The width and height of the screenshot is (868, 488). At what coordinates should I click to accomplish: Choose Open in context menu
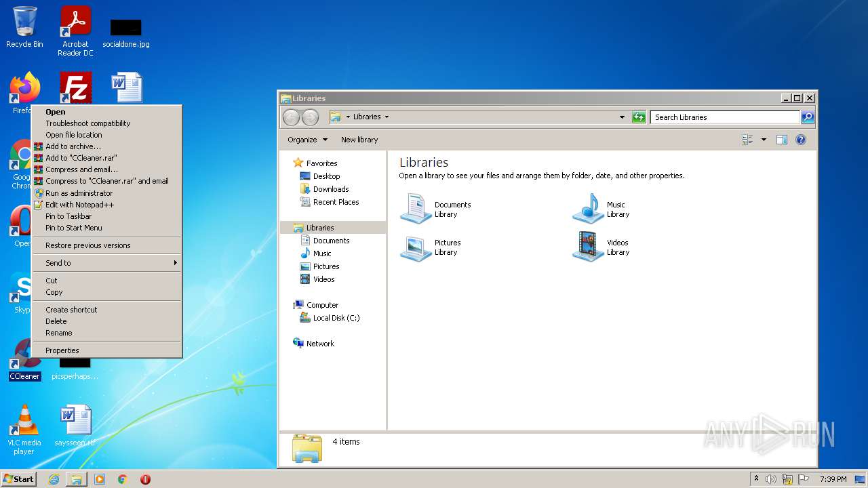107,112
